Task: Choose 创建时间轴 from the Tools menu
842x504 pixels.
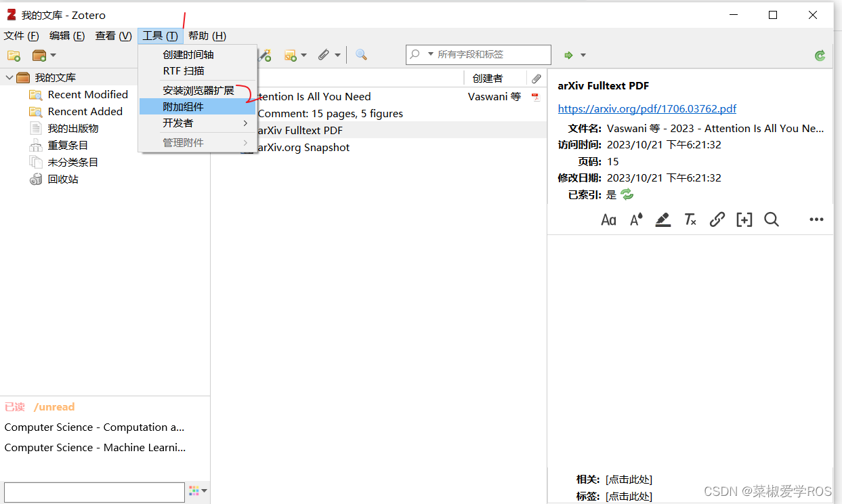Action: point(198,55)
